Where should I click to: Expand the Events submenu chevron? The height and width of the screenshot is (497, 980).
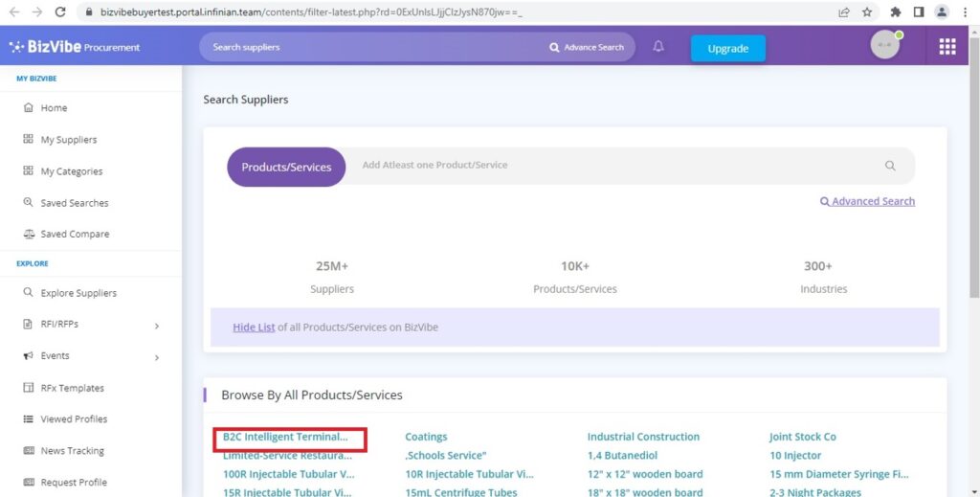pos(157,357)
